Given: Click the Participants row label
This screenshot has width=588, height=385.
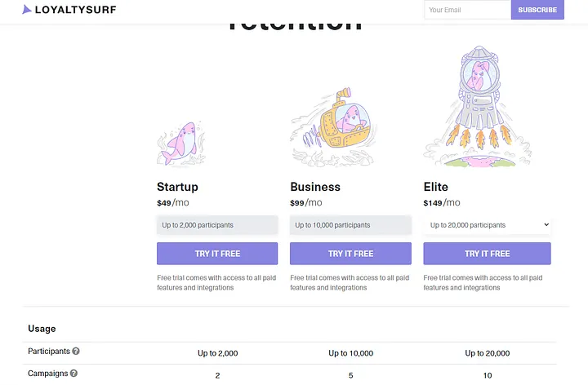Looking at the screenshot, I should [49, 352].
